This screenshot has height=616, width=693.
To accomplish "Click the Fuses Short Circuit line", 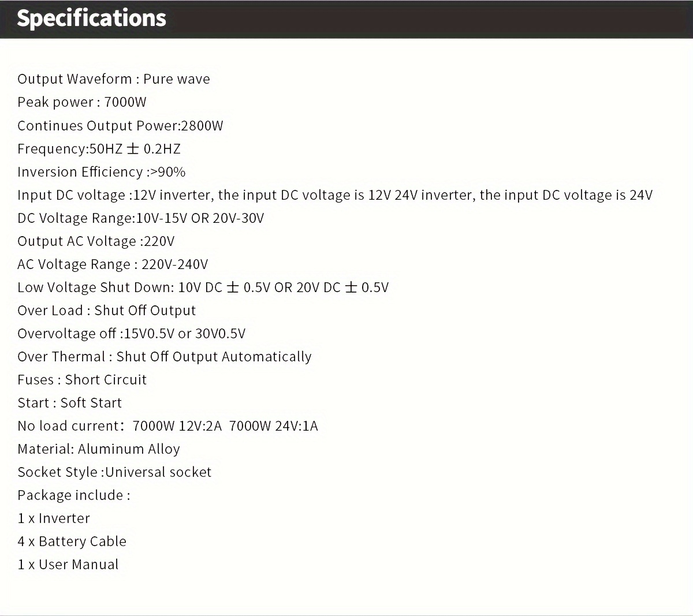I will (82, 380).
